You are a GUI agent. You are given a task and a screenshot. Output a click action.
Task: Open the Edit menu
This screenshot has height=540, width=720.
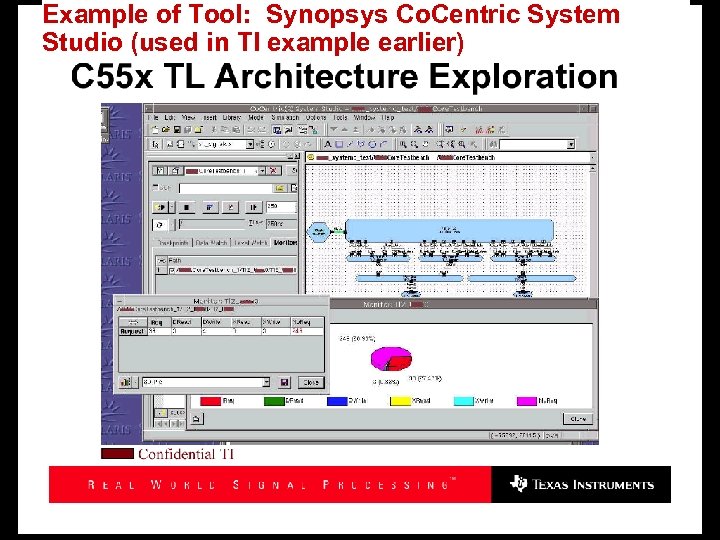[169, 118]
